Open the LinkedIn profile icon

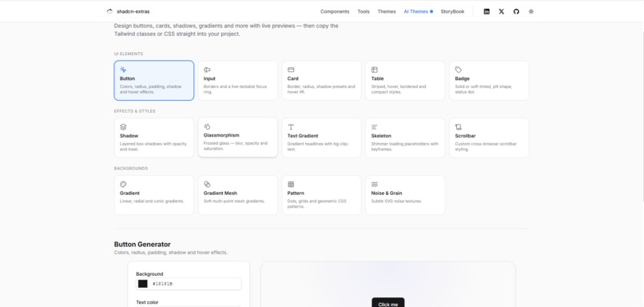(x=487, y=11)
